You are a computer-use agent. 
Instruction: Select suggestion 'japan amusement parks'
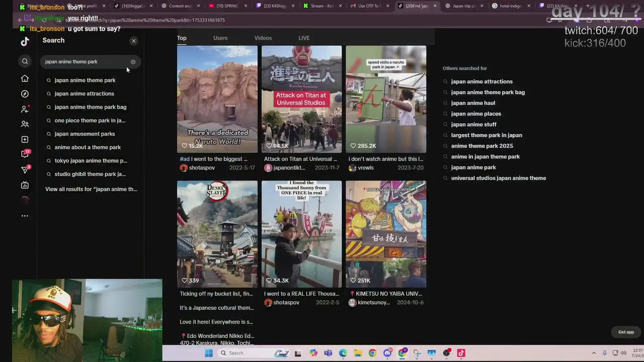pyautogui.click(x=85, y=134)
